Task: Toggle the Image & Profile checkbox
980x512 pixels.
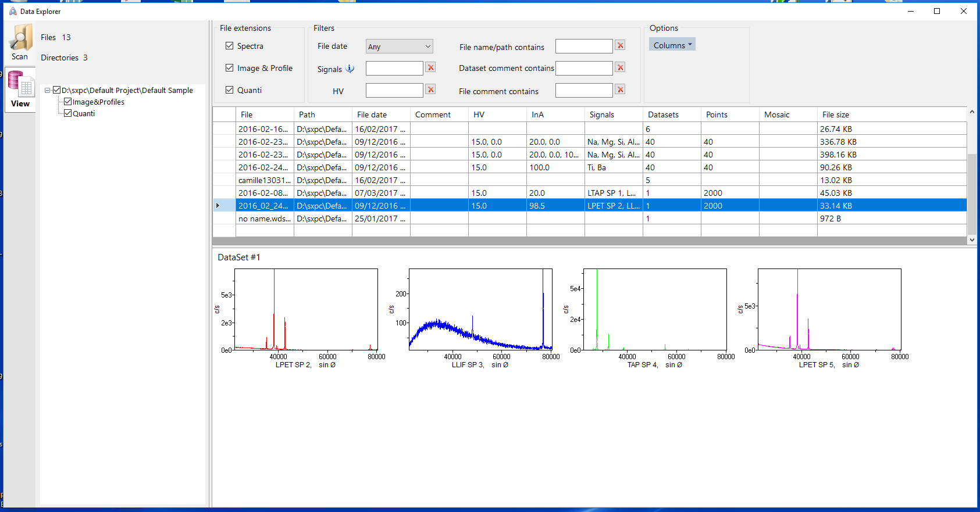Action: tap(230, 68)
